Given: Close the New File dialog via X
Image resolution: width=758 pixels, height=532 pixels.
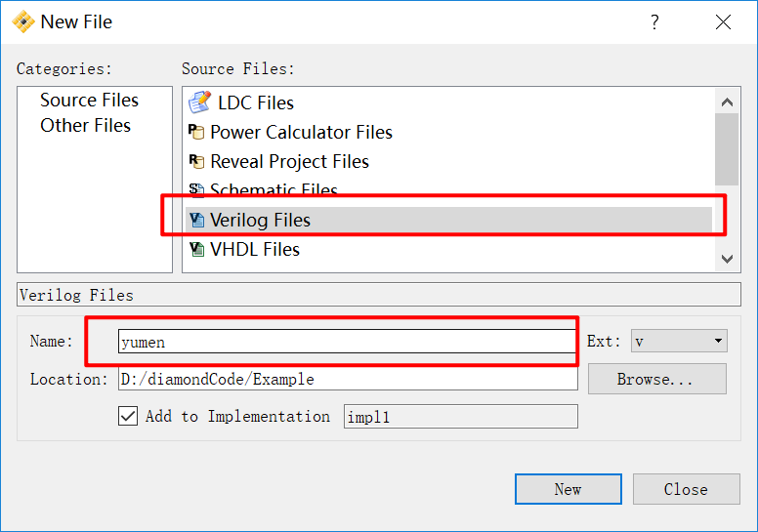Looking at the screenshot, I should point(723,21).
